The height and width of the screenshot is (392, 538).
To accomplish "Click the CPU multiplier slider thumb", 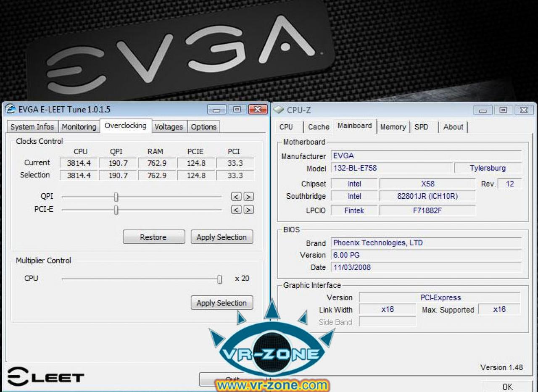I will click(x=219, y=279).
